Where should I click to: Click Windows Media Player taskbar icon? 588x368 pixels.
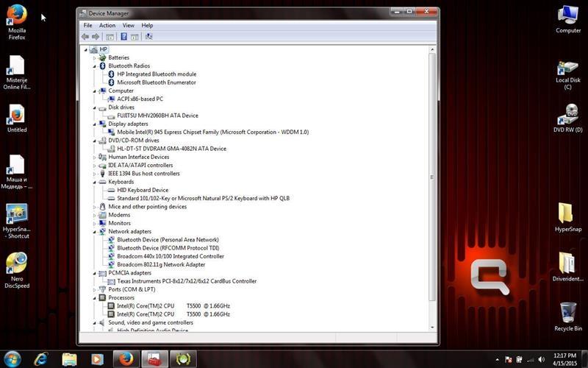coord(97,359)
